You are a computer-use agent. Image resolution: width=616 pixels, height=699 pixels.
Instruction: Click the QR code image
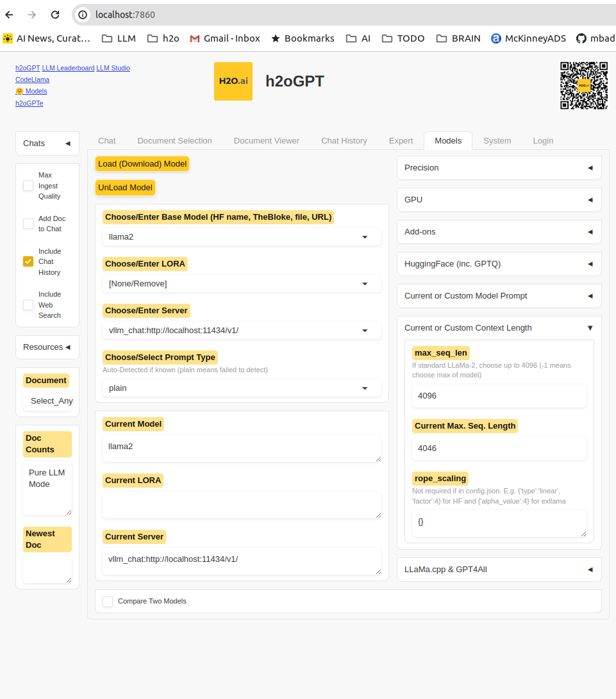pyautogui.click(x=583, y=85)
